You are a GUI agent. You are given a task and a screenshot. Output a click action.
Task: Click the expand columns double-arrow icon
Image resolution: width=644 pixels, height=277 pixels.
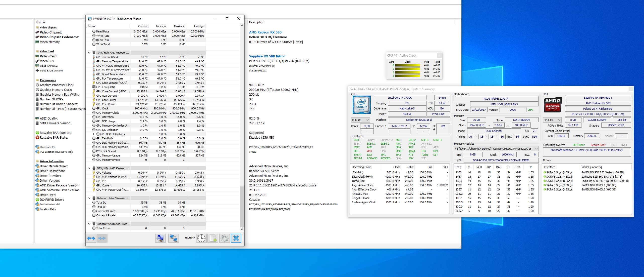tap(91, 238)
